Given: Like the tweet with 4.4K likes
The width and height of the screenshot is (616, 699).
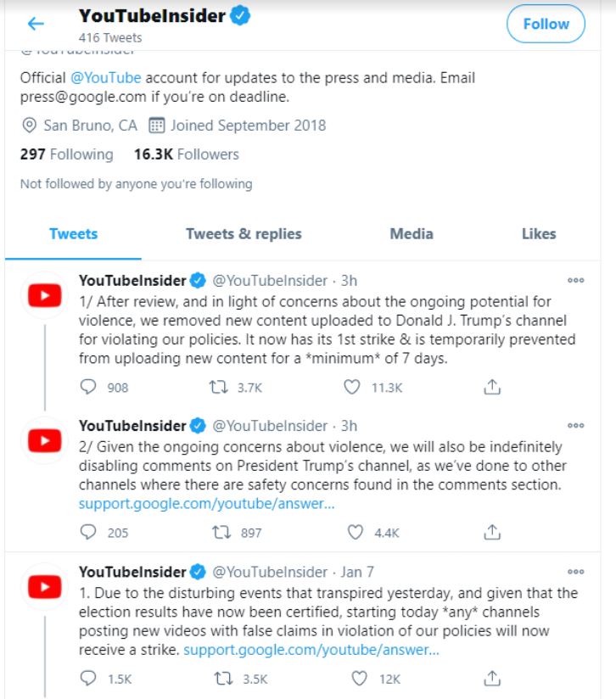Looking at the screenshot, I should 356,532.
